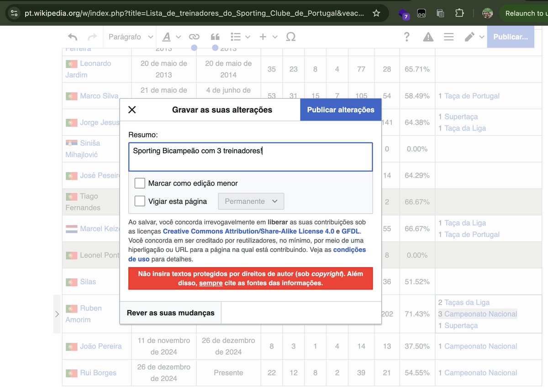The image size is (548, 392).
Task: Open the Leonardo Jardim link
Action: [88, 69]
